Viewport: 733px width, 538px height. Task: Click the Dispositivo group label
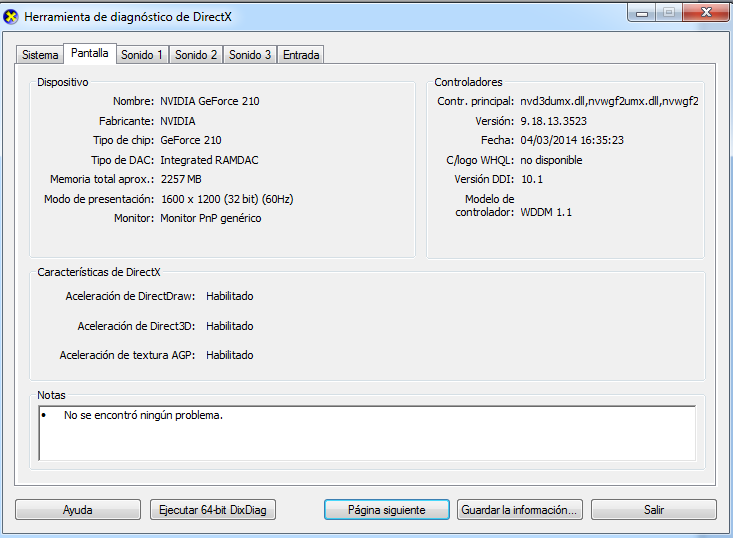pyautogui.click(x=63, y=82)
